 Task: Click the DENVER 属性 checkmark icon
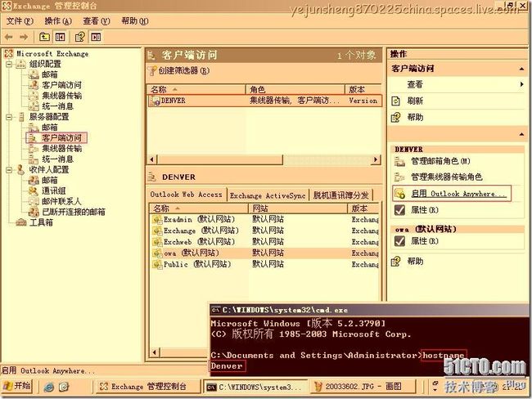(399, 210)
